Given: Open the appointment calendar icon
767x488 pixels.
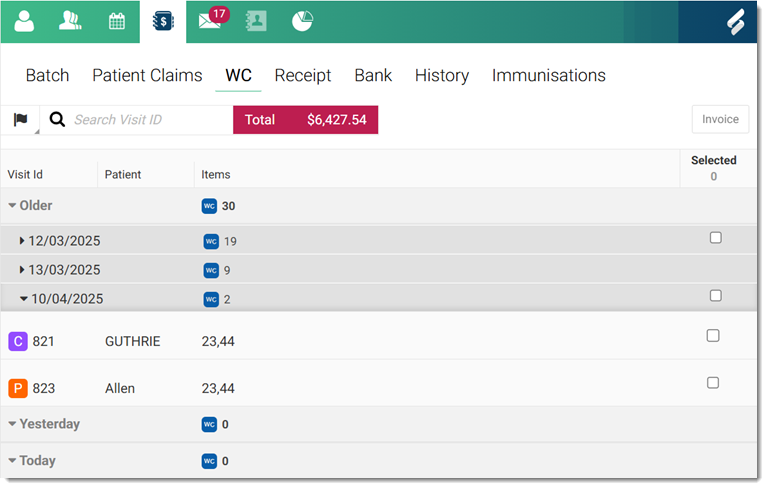Looking at the screenshot, I should (x=116, y=22).
